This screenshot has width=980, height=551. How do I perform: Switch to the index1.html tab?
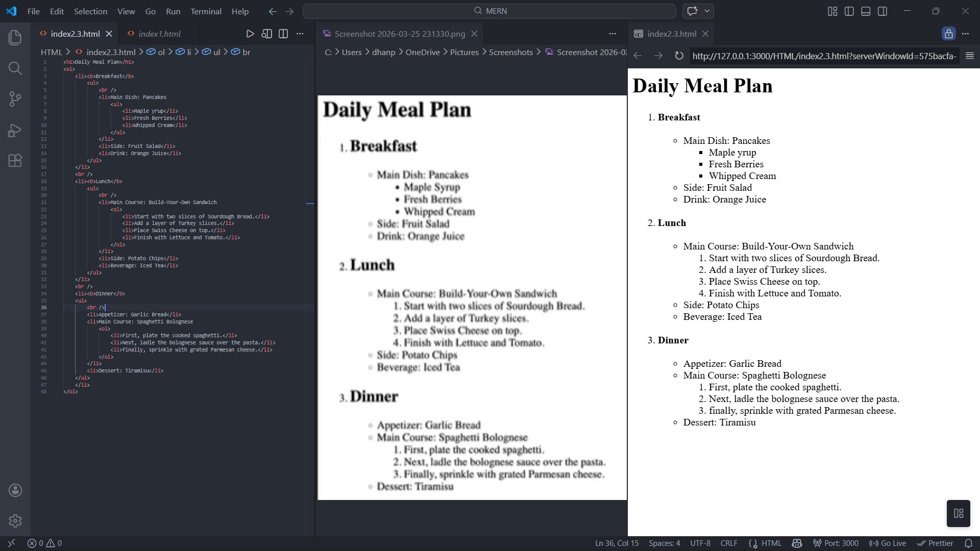159,34
